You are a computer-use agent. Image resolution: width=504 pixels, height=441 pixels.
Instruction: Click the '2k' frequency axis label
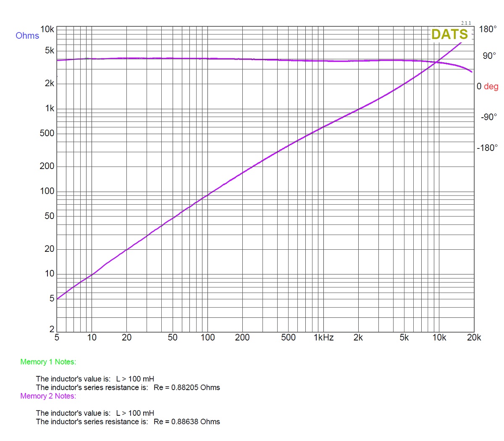(358, 338)
